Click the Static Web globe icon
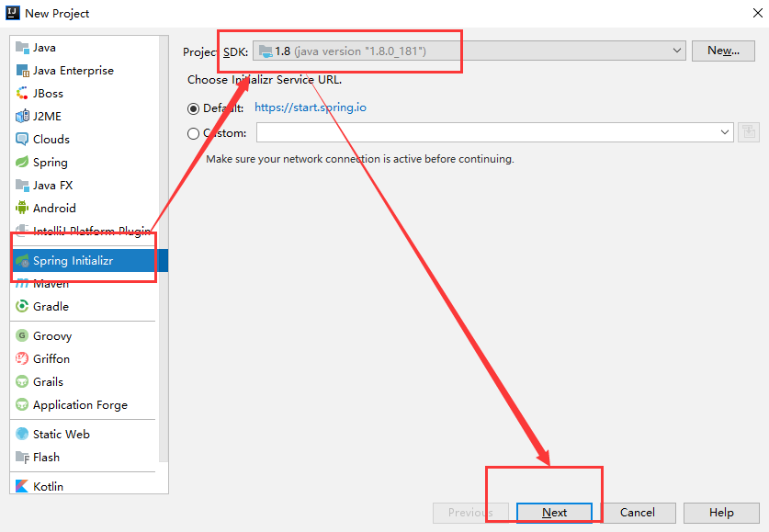 click(x=22, y=434)
